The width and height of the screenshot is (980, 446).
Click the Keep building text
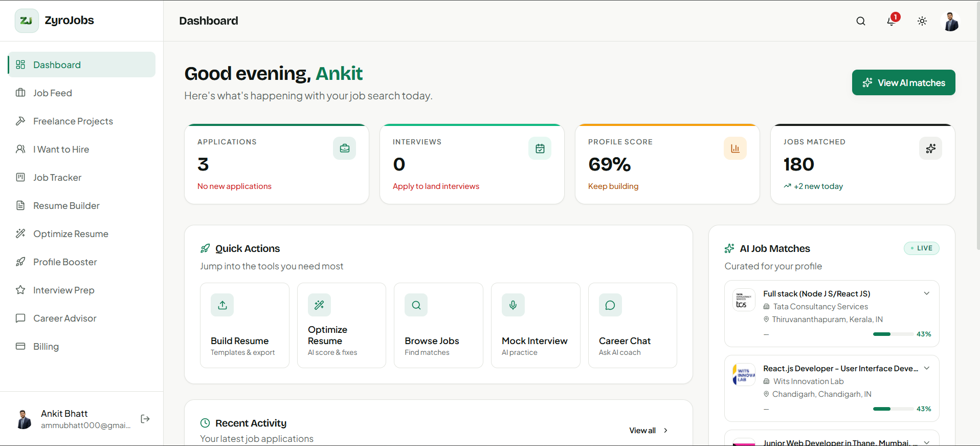coord(613,186)
